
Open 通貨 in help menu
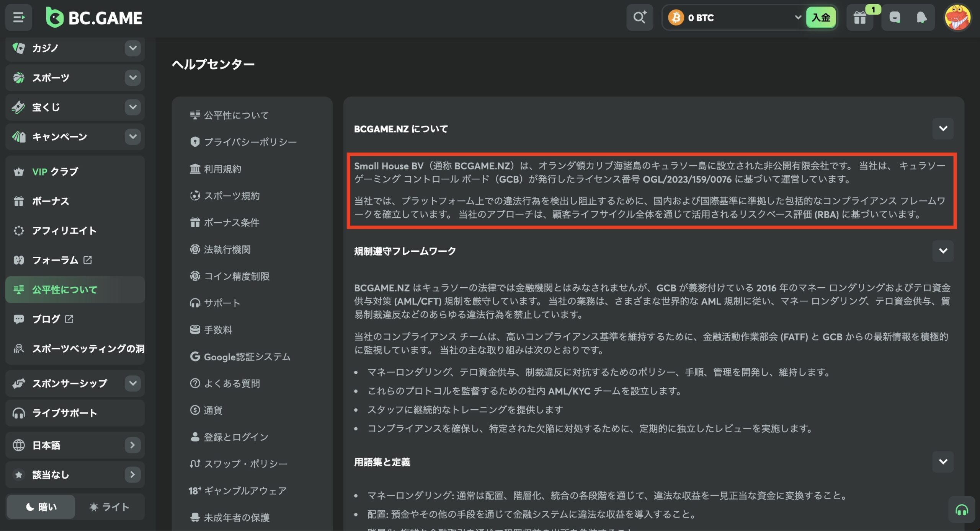pos(206,410)
